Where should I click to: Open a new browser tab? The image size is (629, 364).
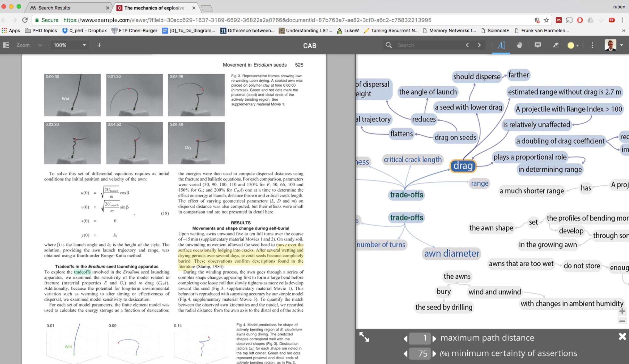[x=207, y=8]
